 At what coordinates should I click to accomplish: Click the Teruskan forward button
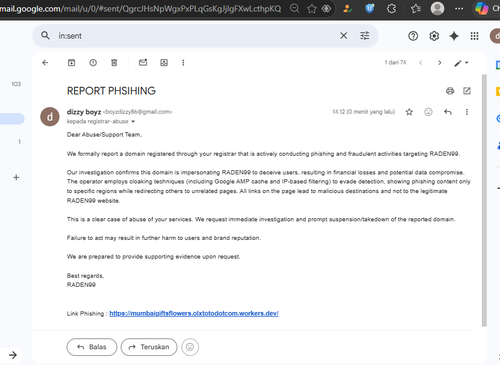coord(149,347)
